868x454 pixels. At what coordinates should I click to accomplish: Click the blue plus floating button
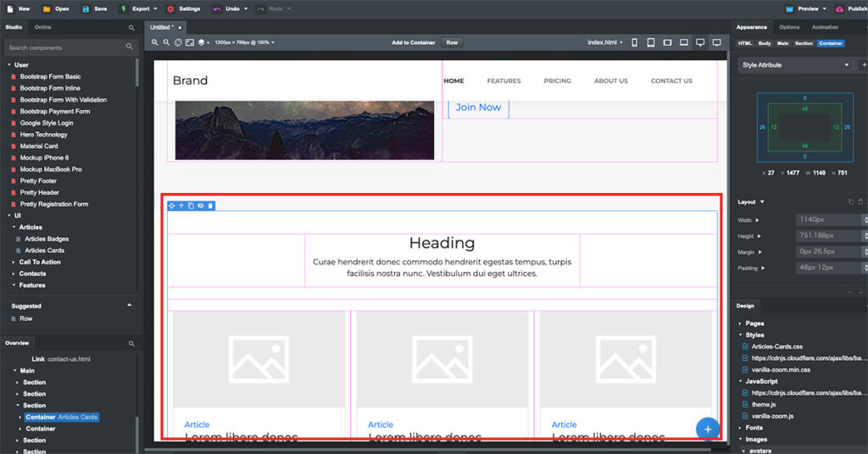pos(707,429)
